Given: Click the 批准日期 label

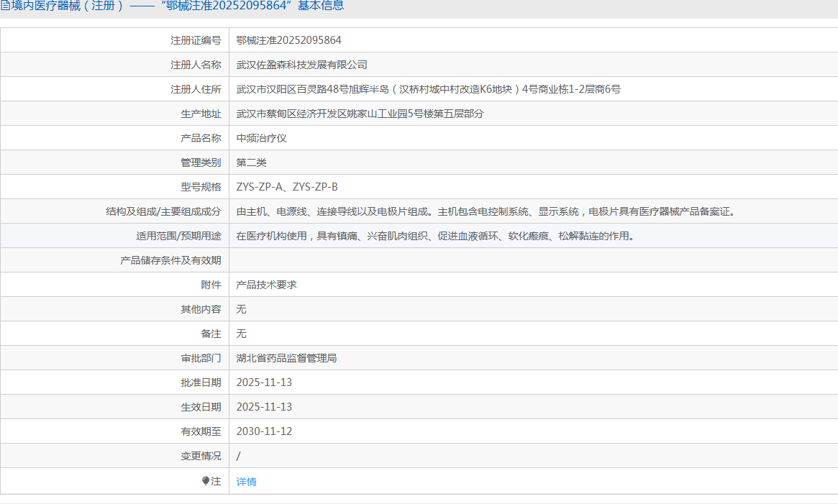Looking at the screenshot, I should tap(201, 382).
